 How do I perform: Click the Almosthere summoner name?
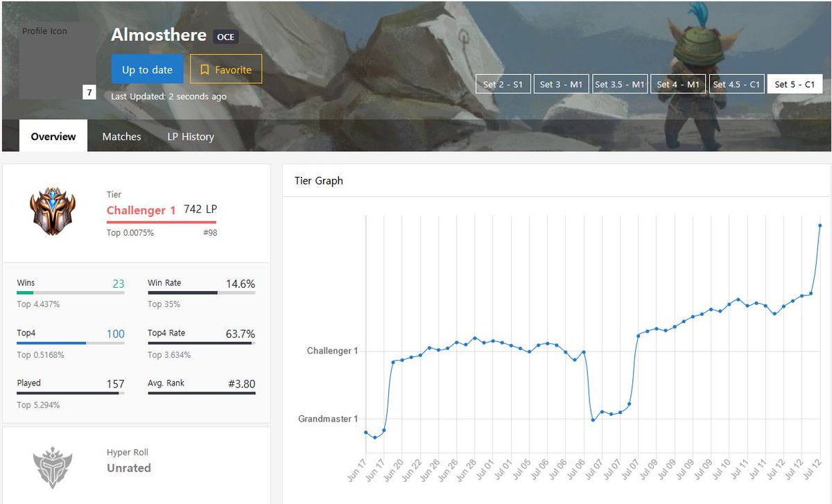click(x=159, y=35)
